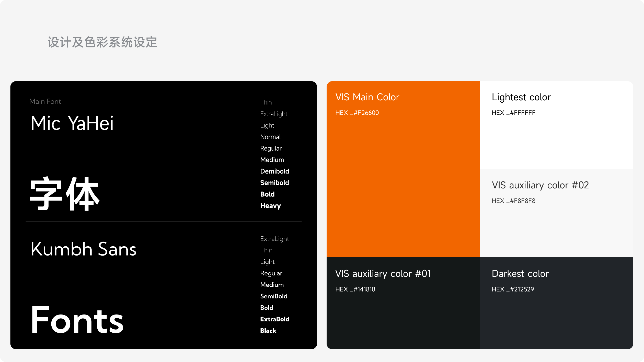Click the Demibold weight label

274,171
